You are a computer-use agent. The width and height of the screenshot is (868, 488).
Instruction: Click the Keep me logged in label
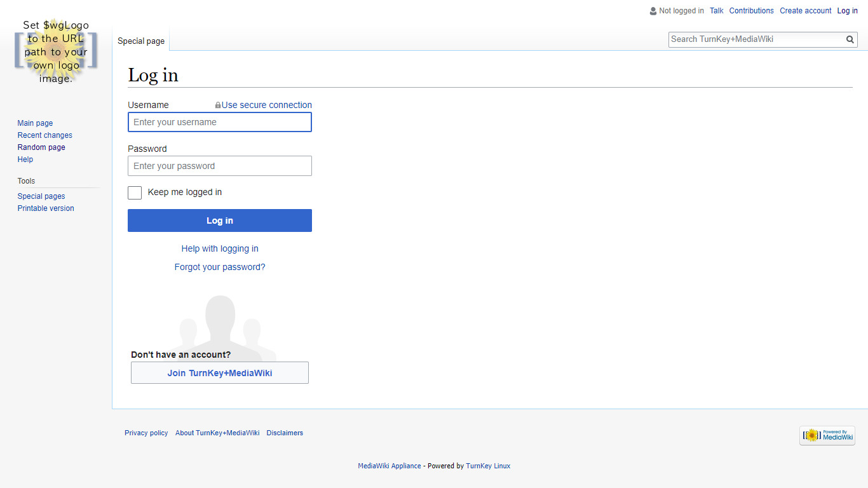185,193
